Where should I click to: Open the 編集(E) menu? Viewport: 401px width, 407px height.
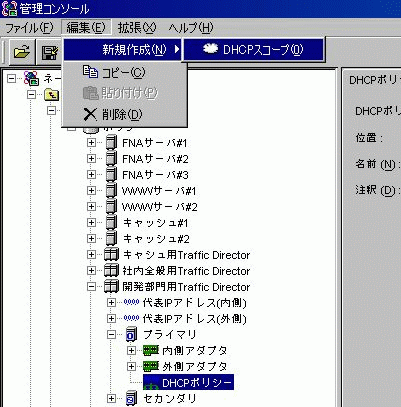86,27
